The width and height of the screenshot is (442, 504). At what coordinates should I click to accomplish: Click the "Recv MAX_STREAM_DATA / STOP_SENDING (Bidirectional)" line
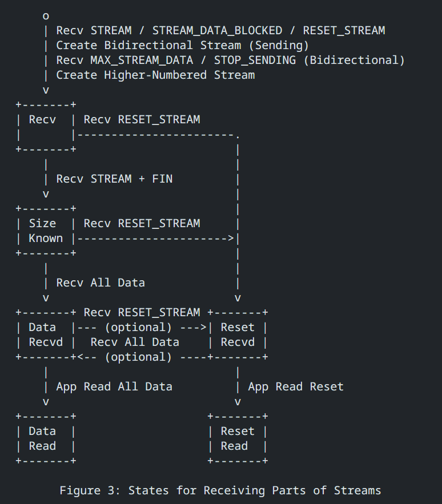(x=230, y=60)
